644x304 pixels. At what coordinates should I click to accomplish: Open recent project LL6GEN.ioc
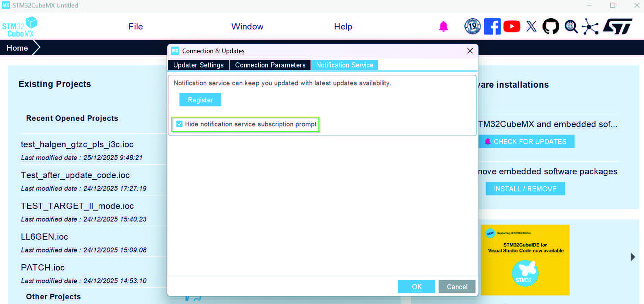pyautogui.click(x=44, y=237)
